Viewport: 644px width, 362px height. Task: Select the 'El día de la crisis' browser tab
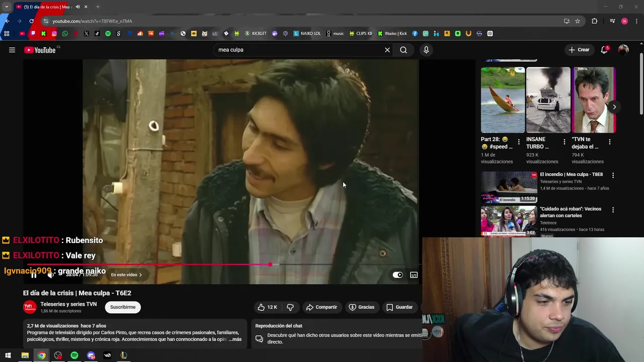pos(48,7)
